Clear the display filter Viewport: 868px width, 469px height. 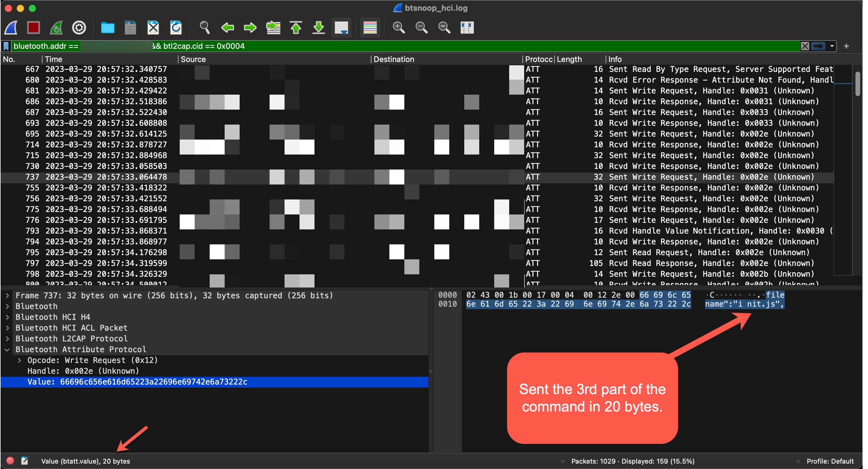[x=805, y=46]
